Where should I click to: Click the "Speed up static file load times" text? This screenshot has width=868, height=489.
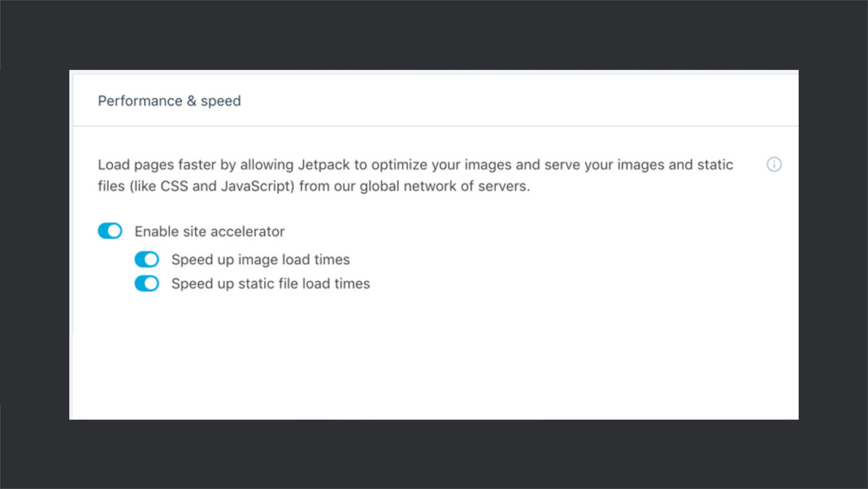269,283
